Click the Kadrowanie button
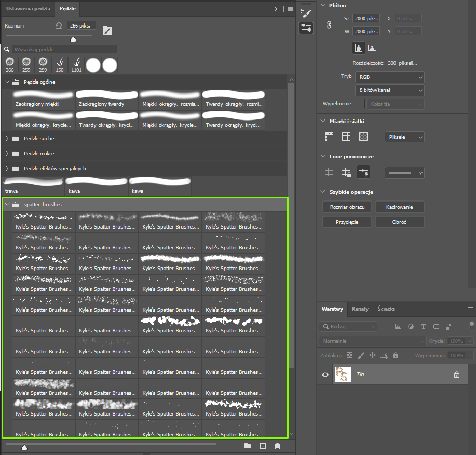The height and width of the screenshot is (455, 476). 400,207
